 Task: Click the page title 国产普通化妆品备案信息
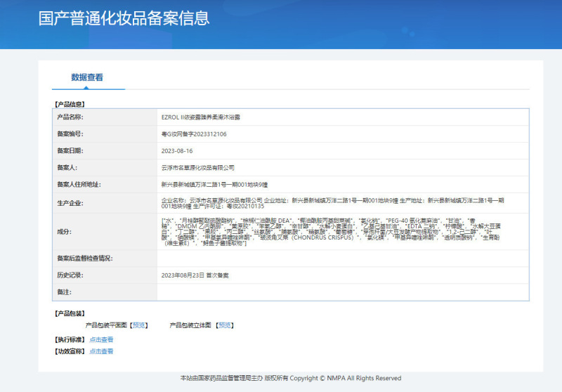[124, 18]
